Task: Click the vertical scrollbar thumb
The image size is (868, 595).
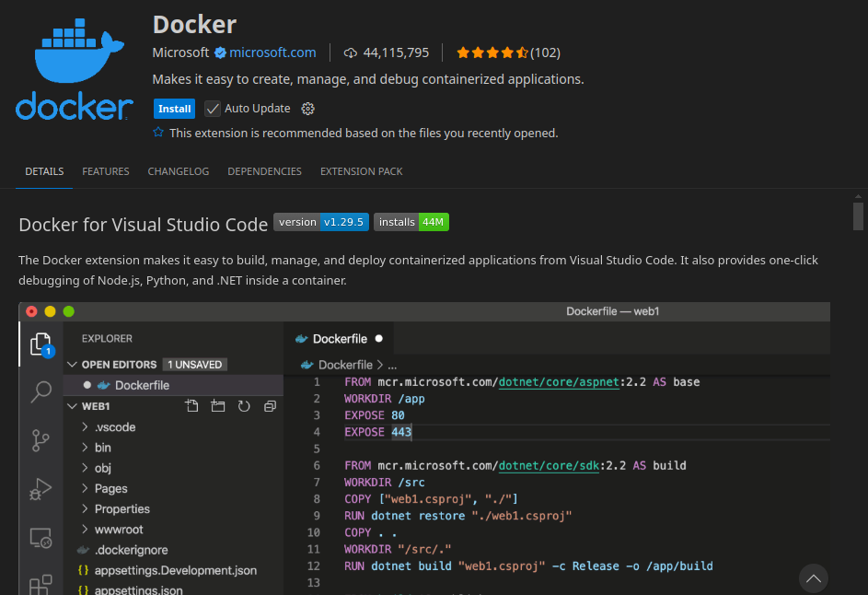Action: click(x=858, y=216)
